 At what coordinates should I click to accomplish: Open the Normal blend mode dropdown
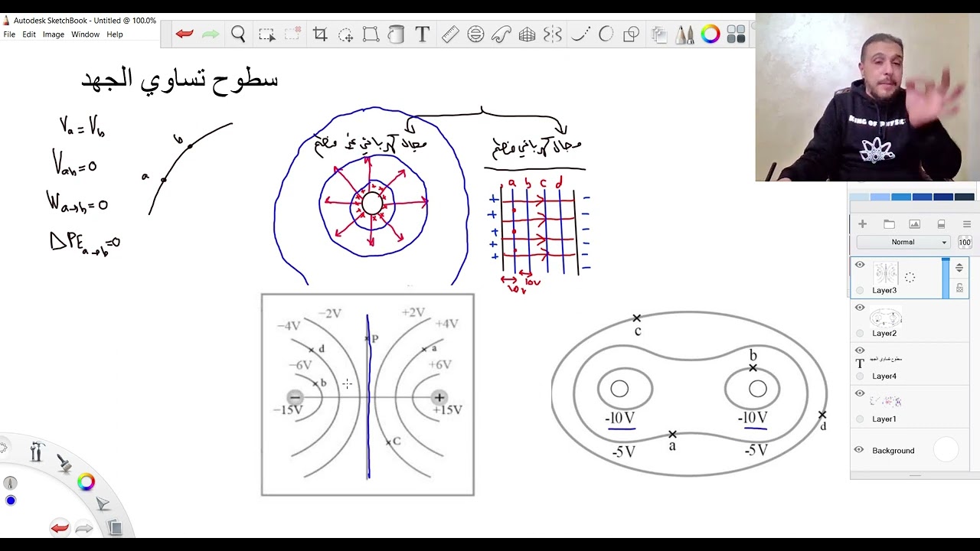[x=903, y=242]
